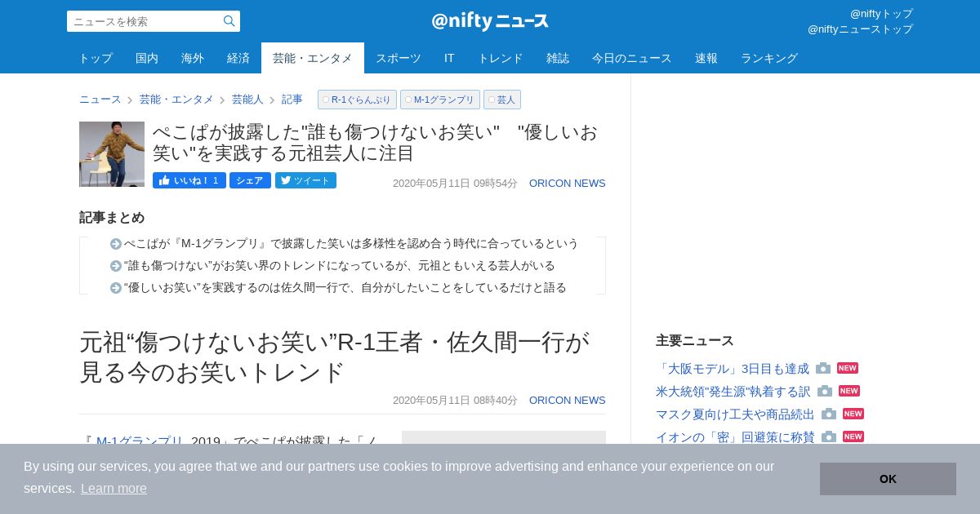Click arrow icon before "優しいお笑い"を実践 summary
This screenshot has height=514, width=980.
(x=116, y=288)
